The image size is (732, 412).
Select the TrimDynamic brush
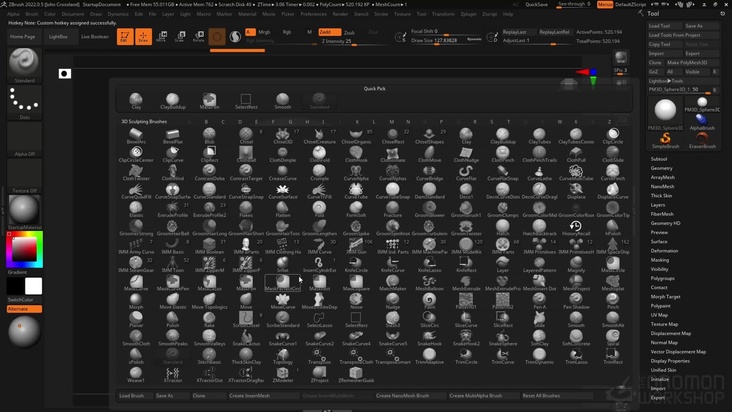coord(539,356)
